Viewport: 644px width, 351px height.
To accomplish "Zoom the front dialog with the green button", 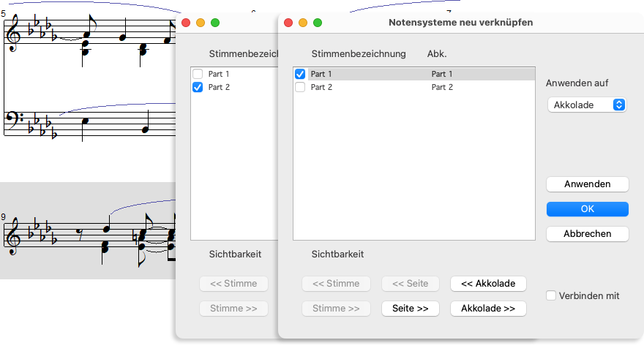I will pos(318,23).
